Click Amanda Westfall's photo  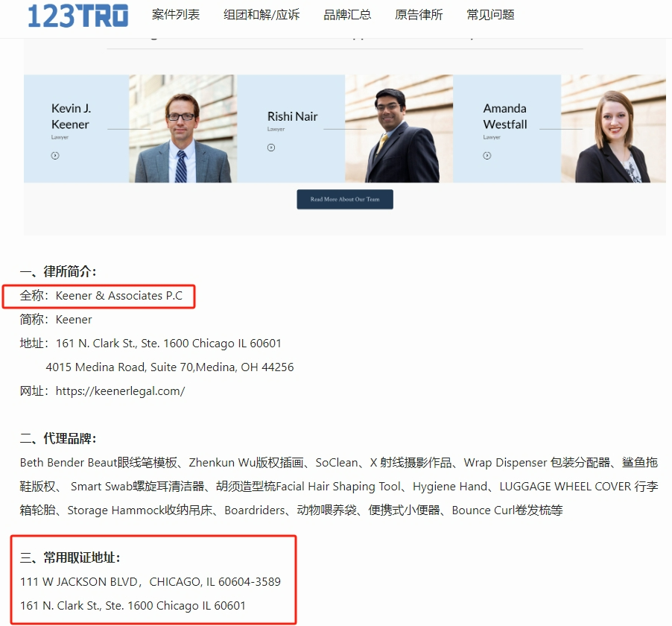(x=614, y=129)
